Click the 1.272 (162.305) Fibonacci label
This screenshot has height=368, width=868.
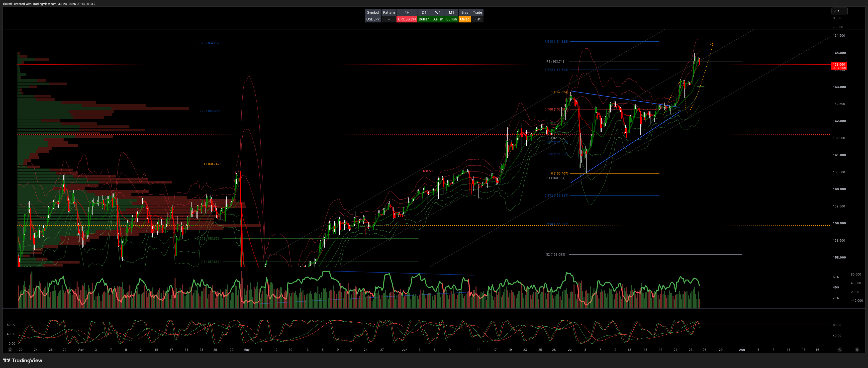(x=208, y=110)
